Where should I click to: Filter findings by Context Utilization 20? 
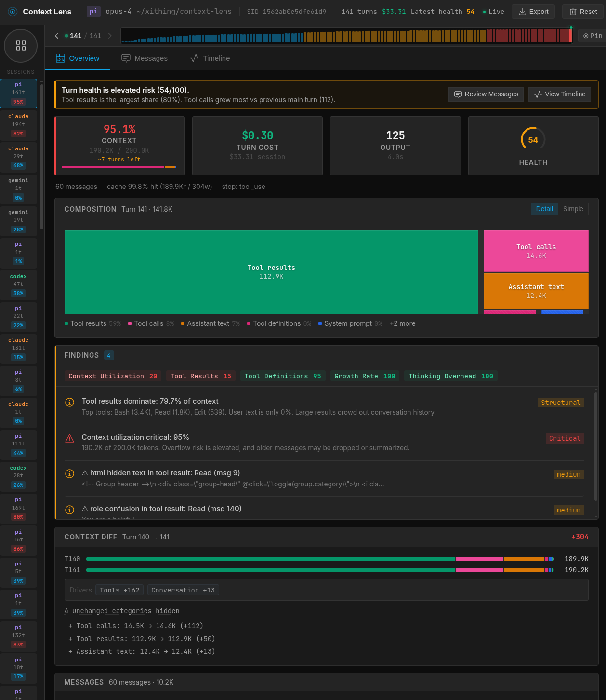[113, 376]
